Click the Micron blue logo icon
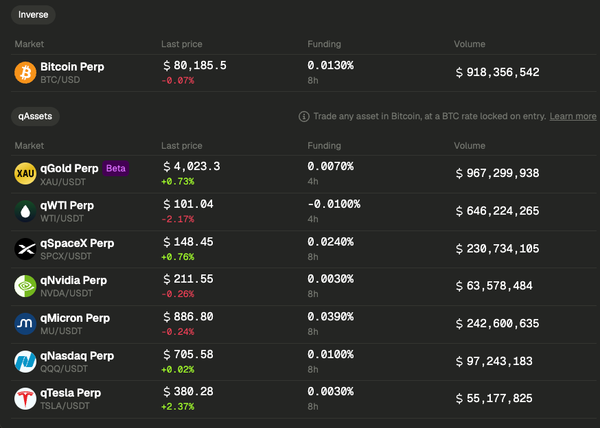 25,324
